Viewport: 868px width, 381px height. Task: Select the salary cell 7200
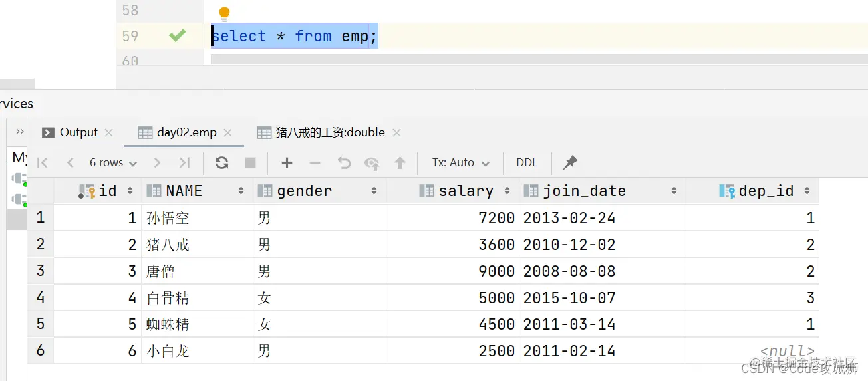[x=452, y=217]
